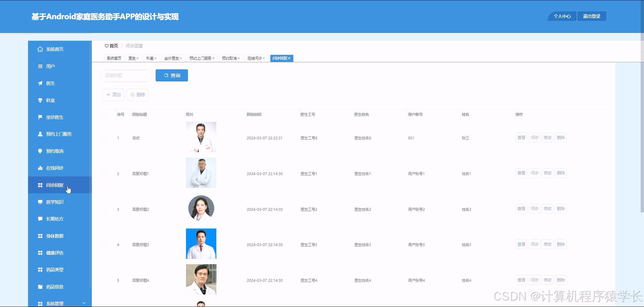Switch to the 系统首页 tab
644x307 pixels.
(x=114, y=58)
